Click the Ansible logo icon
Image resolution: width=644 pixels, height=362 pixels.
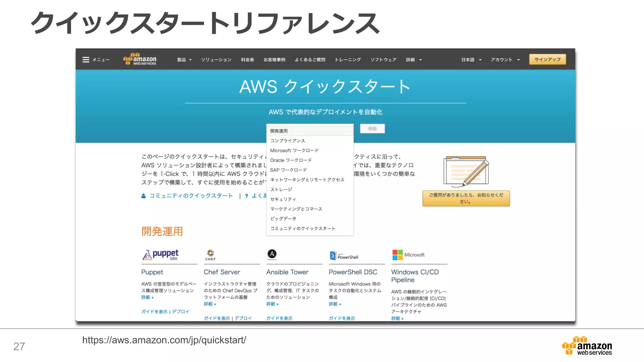pos(272,255)
